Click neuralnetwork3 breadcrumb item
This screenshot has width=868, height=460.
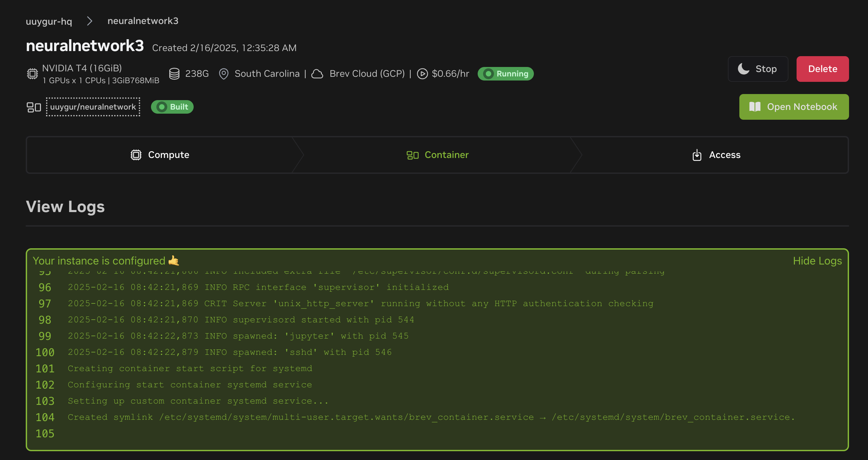pyautogui.click(x=143, y=21)
